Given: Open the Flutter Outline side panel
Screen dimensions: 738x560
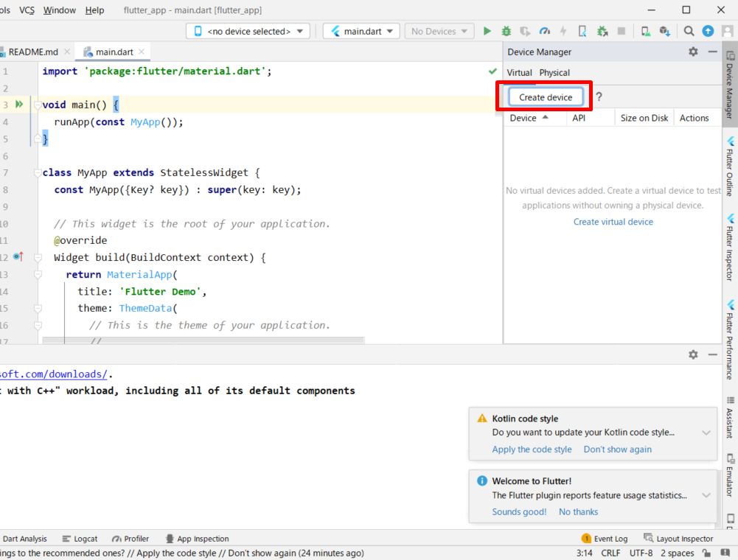Looking at the screenshot, I should coord(730,166).
